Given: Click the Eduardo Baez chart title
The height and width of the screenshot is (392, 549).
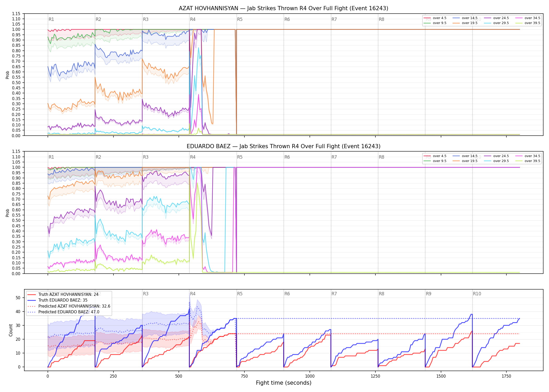Looking at the screenshot, I should [283, 146].
